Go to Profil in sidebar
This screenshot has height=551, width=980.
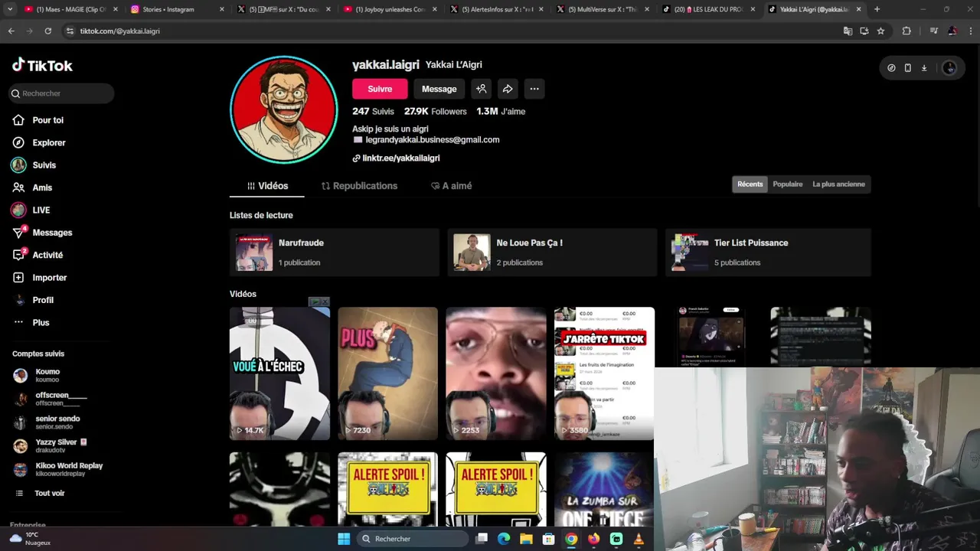click(43, 300)
